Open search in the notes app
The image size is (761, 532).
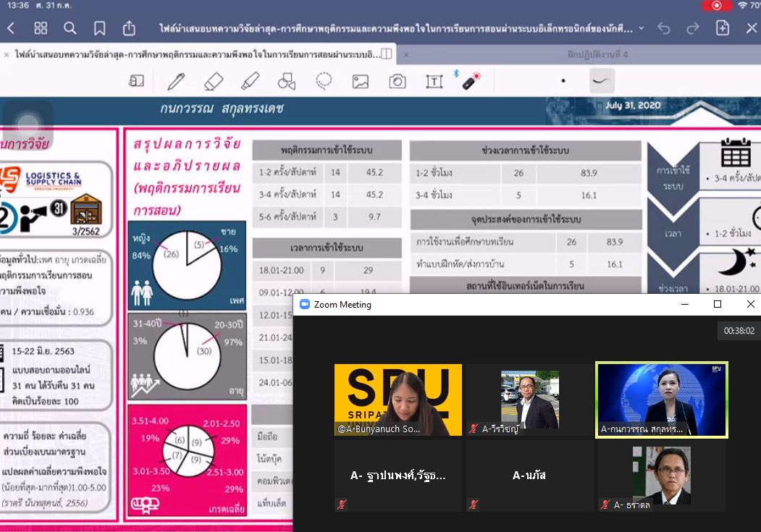(70, 29)
